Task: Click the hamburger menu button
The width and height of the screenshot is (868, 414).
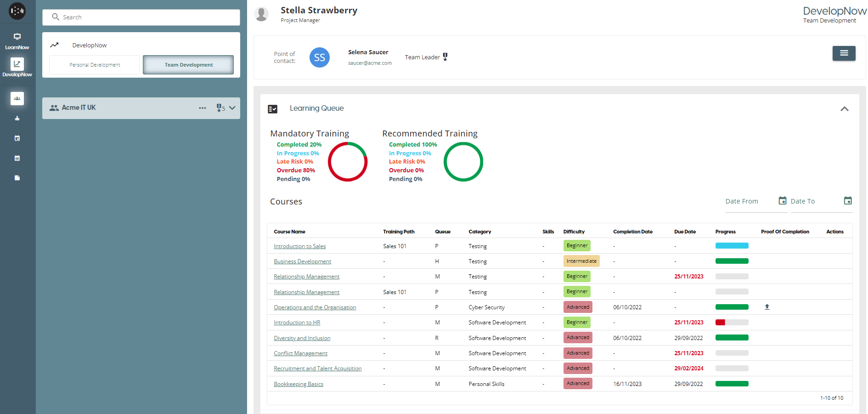Action: (844, 53)
